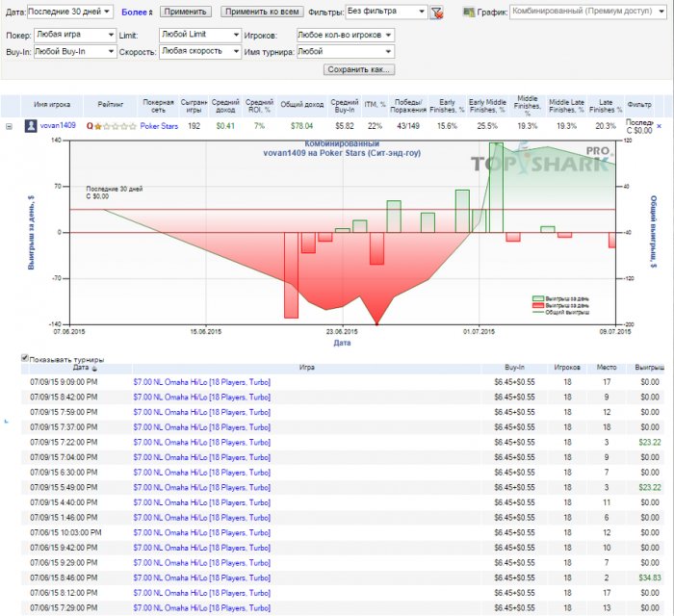This screenshot has height=616, width=674.
Task: Click the filter funnel icon next to Фильтры
Action: tap(437, 13)
